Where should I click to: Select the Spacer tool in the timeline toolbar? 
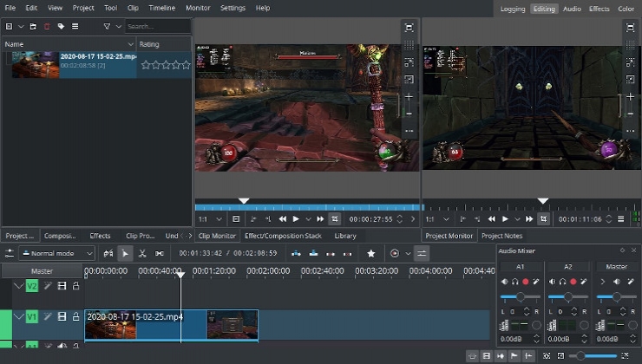[160, 254]
